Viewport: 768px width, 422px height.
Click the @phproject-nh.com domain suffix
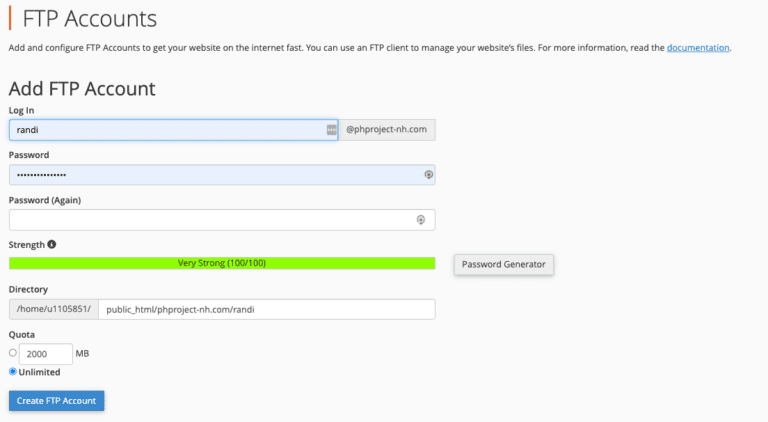click(x=387, y=130)
